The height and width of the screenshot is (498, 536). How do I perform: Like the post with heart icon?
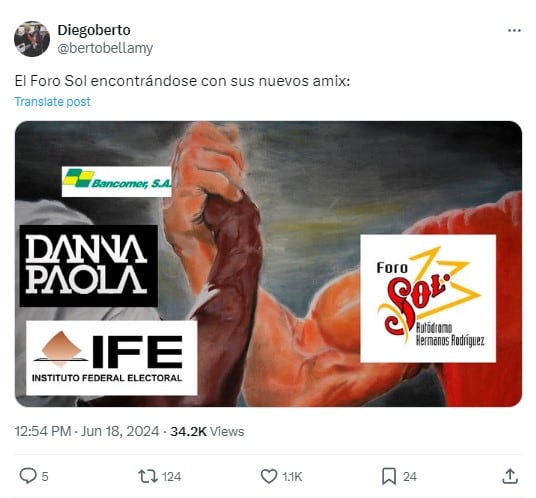click(269, 476)
